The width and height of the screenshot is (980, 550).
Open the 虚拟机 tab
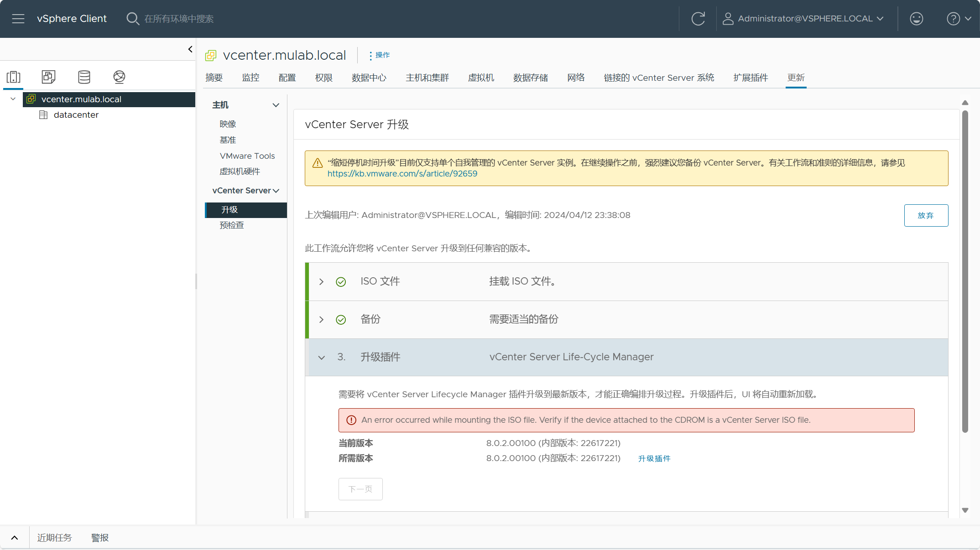click(x=481, y=78)
